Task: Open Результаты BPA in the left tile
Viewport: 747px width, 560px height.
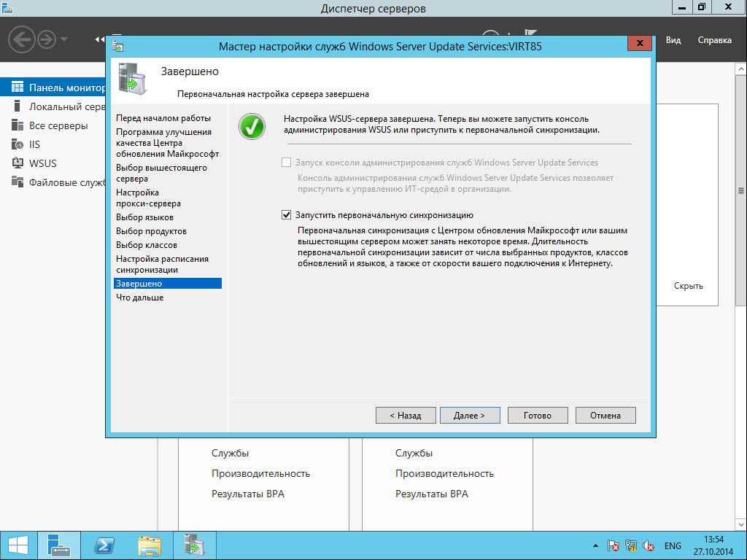Action: 248,494
